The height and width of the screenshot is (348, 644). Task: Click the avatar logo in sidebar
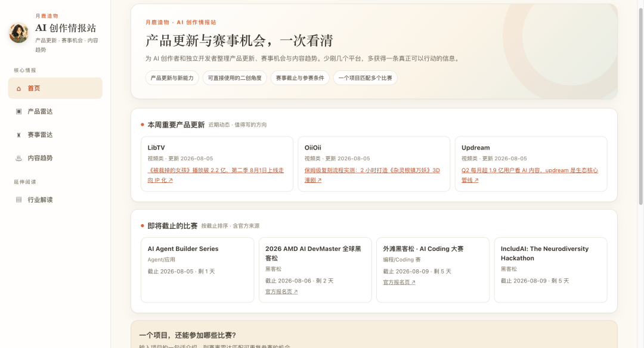(19, 33)
